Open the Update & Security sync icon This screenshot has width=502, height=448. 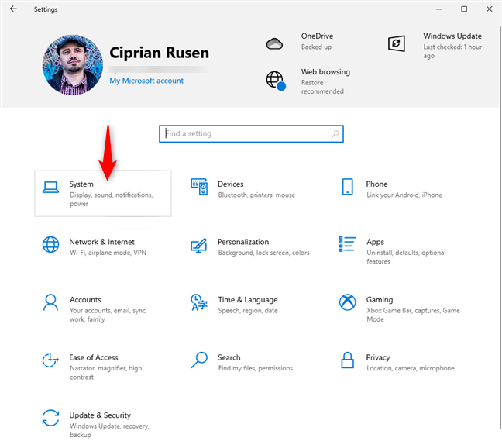[51, 418]
